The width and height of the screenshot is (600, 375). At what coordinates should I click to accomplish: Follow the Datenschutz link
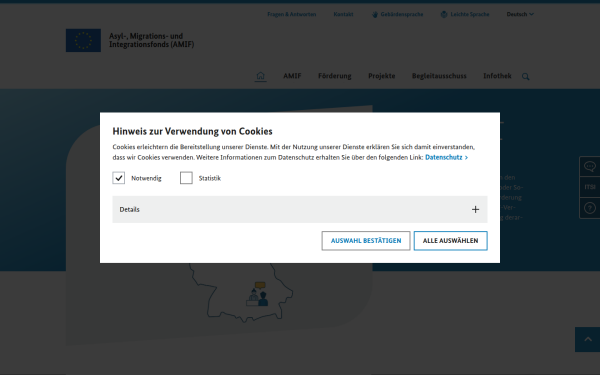pyautogui.click(x=446, y=157)
